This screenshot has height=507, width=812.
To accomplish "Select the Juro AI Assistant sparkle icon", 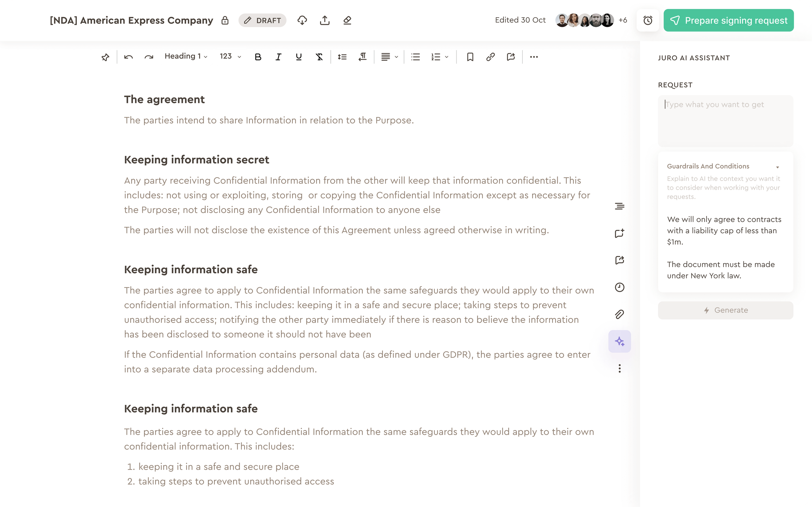I will point(620,341).
